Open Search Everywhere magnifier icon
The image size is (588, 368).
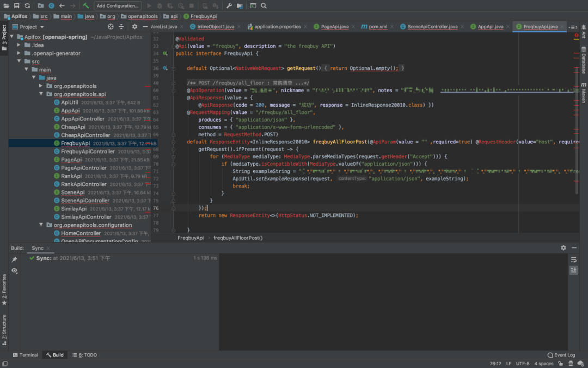(x=264, y=5)
